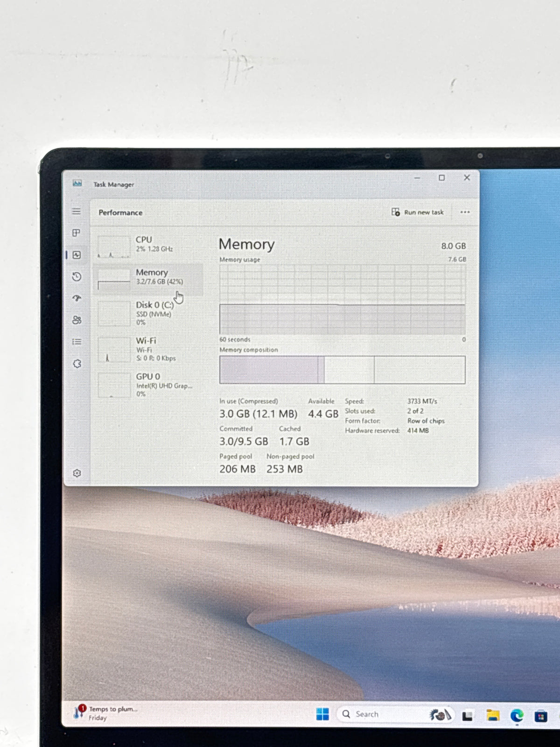Open the Users page icon
This screenshot has height=747, width=560.
coord(77,320)
